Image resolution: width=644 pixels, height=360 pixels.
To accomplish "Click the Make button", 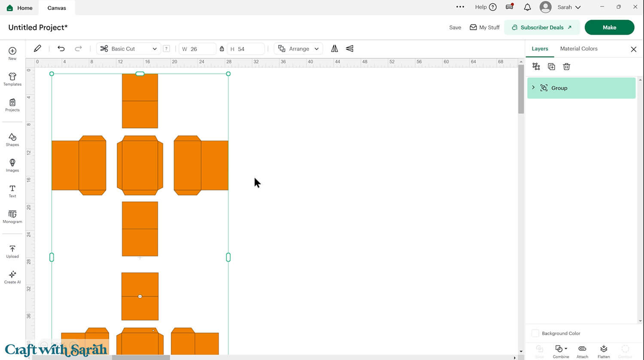I will click(x=609, y=27).
